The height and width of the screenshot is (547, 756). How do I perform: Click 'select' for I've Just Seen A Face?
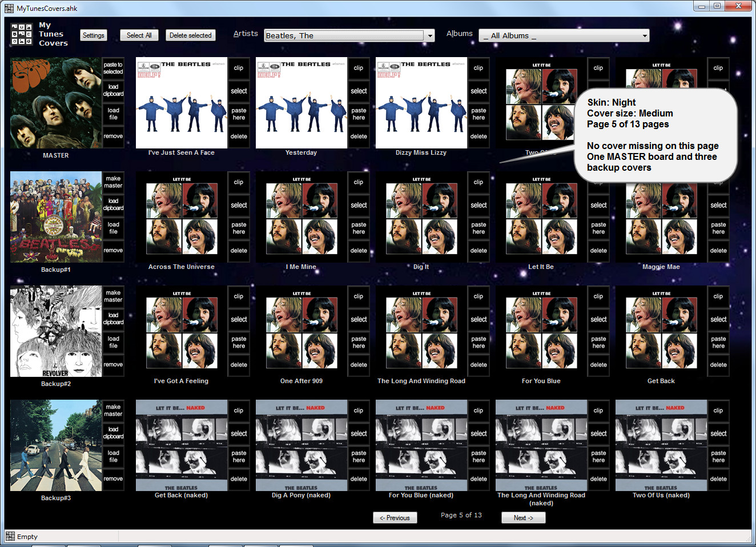[x=239, y=91]
